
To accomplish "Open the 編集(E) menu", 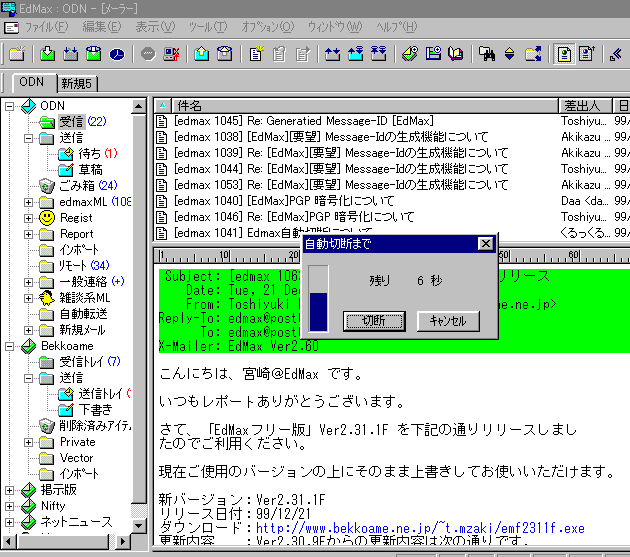I will click(102, 27).
